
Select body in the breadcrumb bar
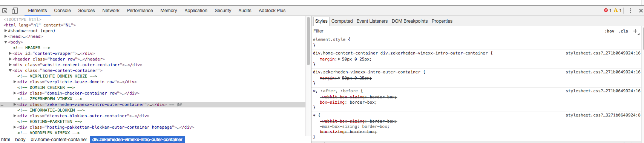pyautogui.click(x=20, y=140)
